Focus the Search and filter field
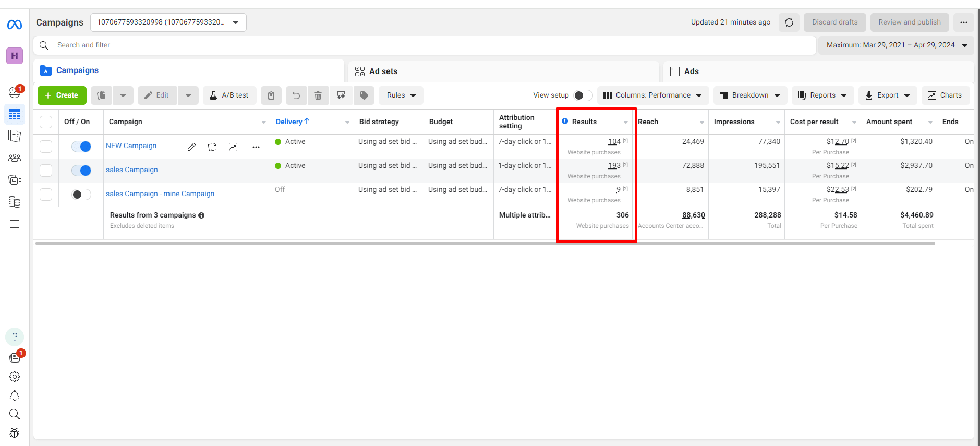 [425, 45]
